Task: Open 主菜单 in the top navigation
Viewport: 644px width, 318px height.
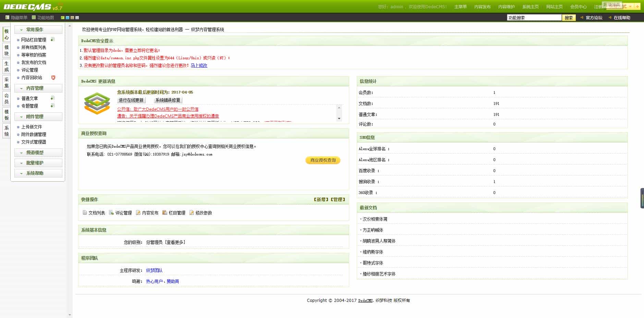Action: pos(460,7)
